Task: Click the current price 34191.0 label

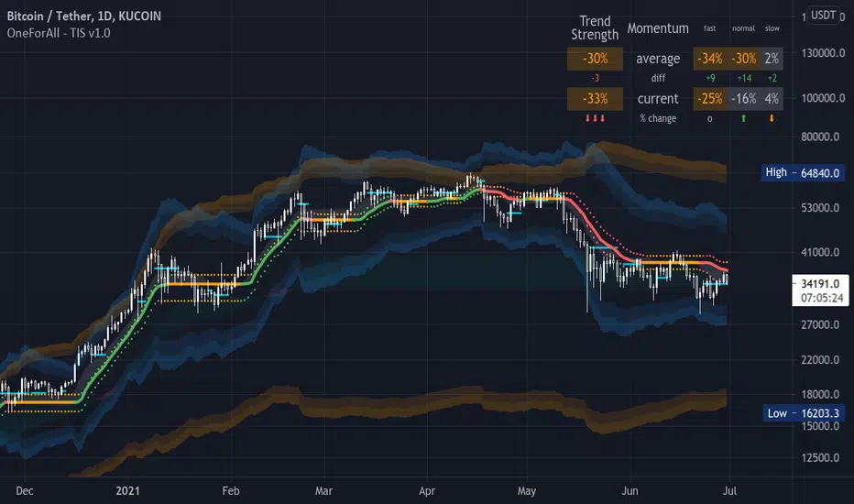Action: click(x=820, y=283)
